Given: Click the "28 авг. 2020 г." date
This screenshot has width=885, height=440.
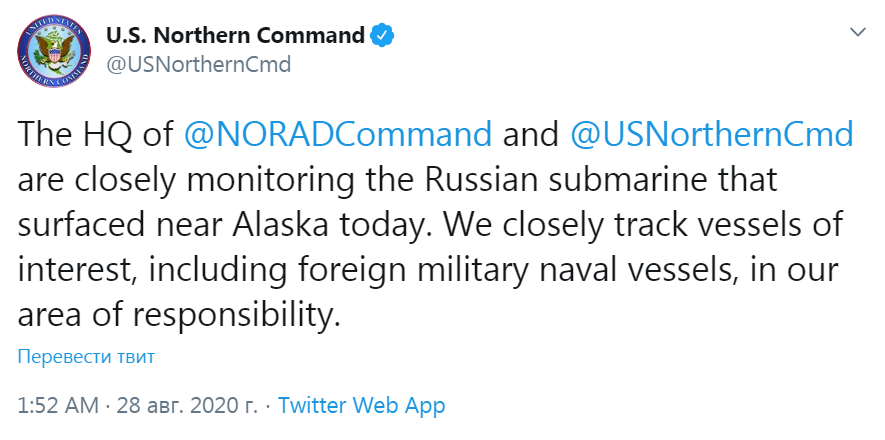Looking at the screenshot, I should (189, 406).
